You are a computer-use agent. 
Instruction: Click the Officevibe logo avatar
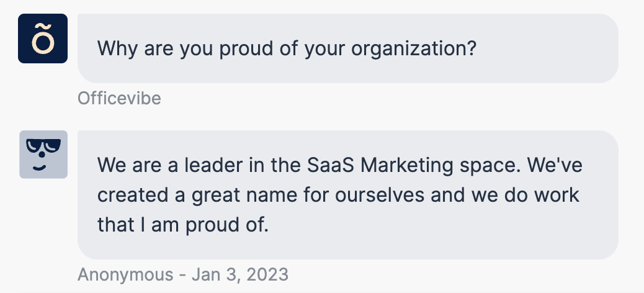pyautogui.click(x=43, y=38)
